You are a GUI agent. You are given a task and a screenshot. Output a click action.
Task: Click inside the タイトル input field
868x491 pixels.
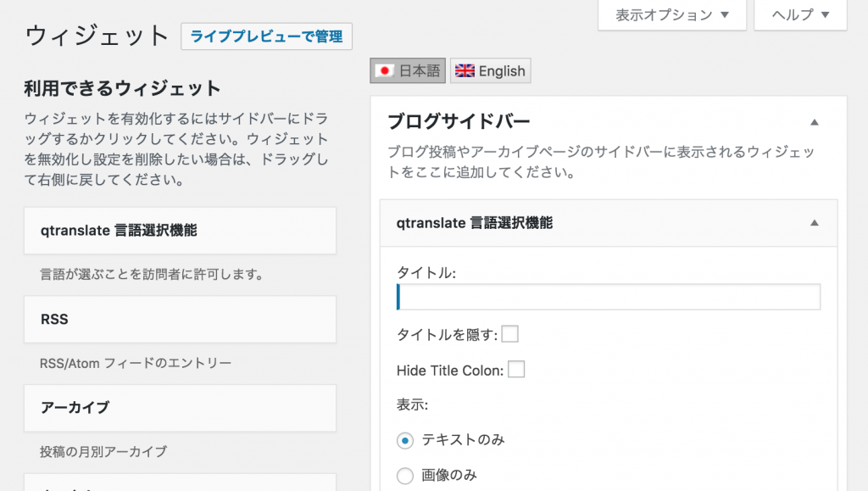(608, 297)
